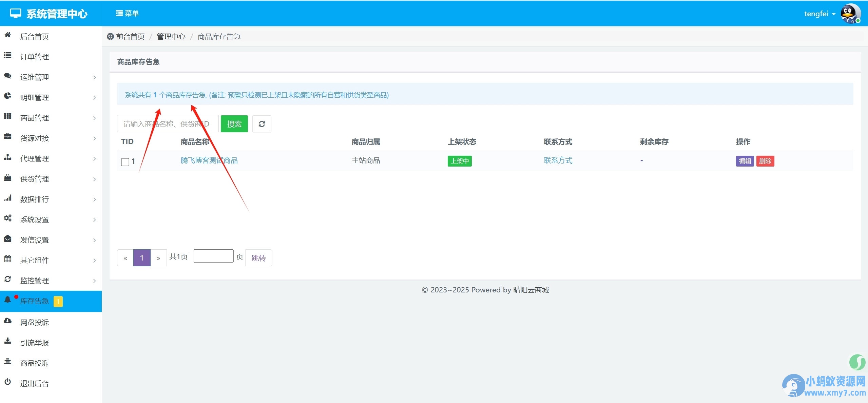Expand the 发信设置 submenu chevron

coord(95,240)
